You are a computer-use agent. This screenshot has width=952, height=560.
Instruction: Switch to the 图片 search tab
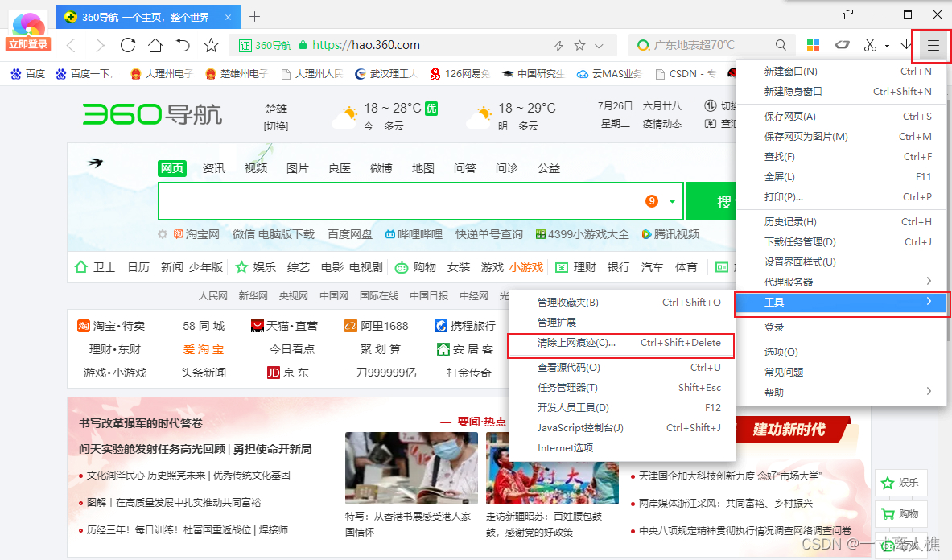click(x=298, y=169)
